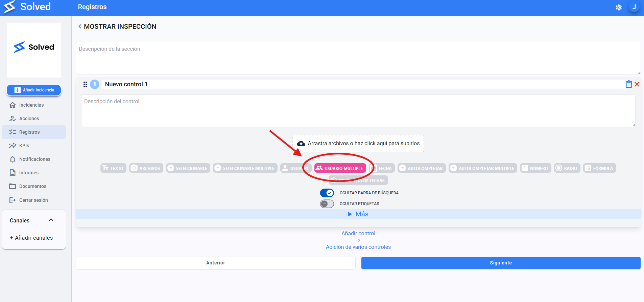The width and height of the screenshot is (644, 302).
Task: Delete the control with the red X
Action: [637, 84]
